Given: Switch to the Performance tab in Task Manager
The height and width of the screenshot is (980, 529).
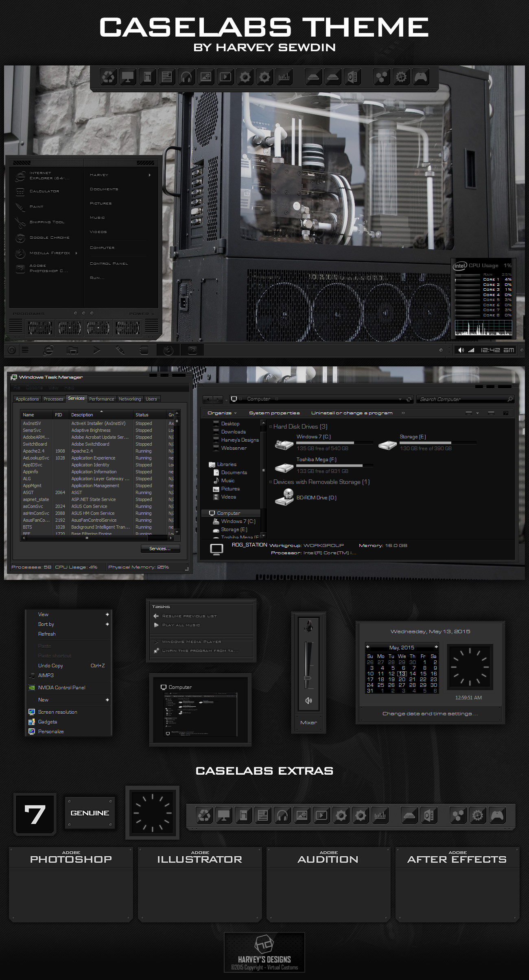Looking at the screenshot, I should pyautogui.click(x=102, y=399).
